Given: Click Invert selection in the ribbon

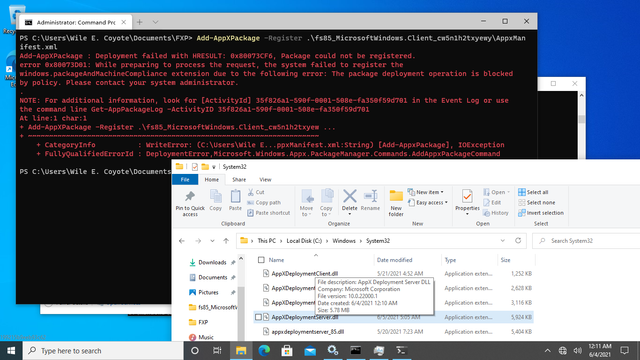Looking at the screenshot, I should tap(541, 213).
